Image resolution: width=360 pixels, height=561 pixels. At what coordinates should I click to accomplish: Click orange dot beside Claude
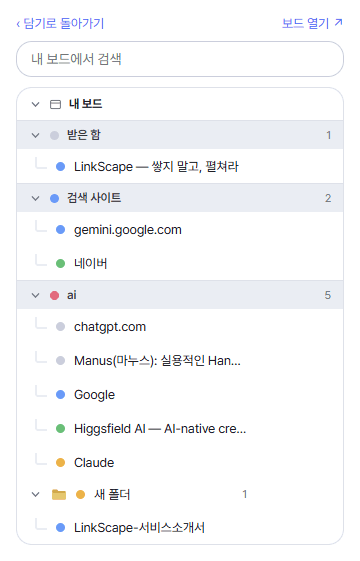pyautogui.click(x=60, y=463)
